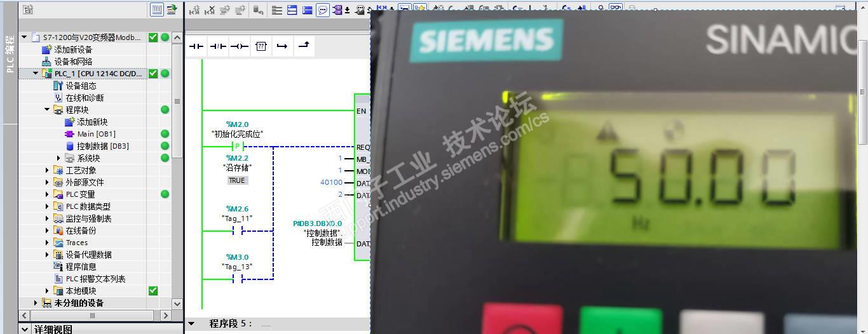This screenshot has height=334, width=868.
Task: Expand the 本地模块 folder
Action: pos(47,291)
